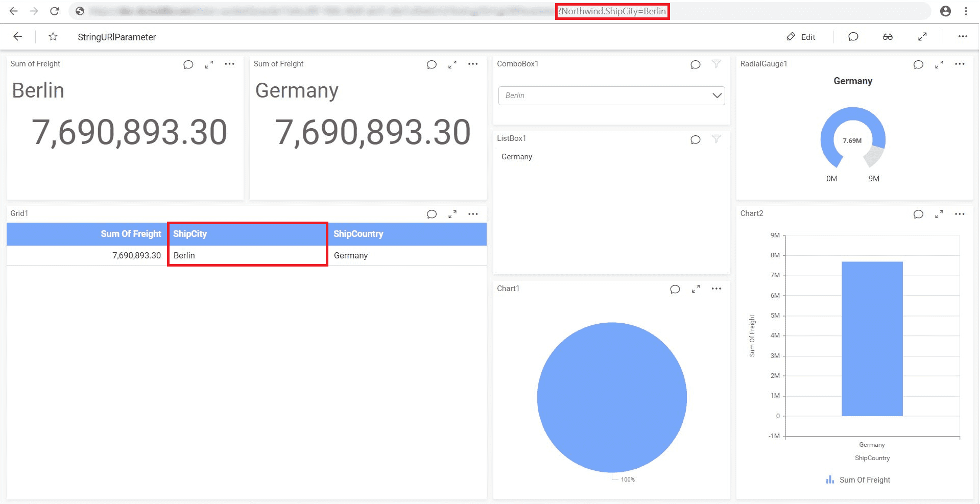Screen dimensions: 980x504
Task: Toggle the filter icon on ComboBox1
Action: tap(716, 64)
